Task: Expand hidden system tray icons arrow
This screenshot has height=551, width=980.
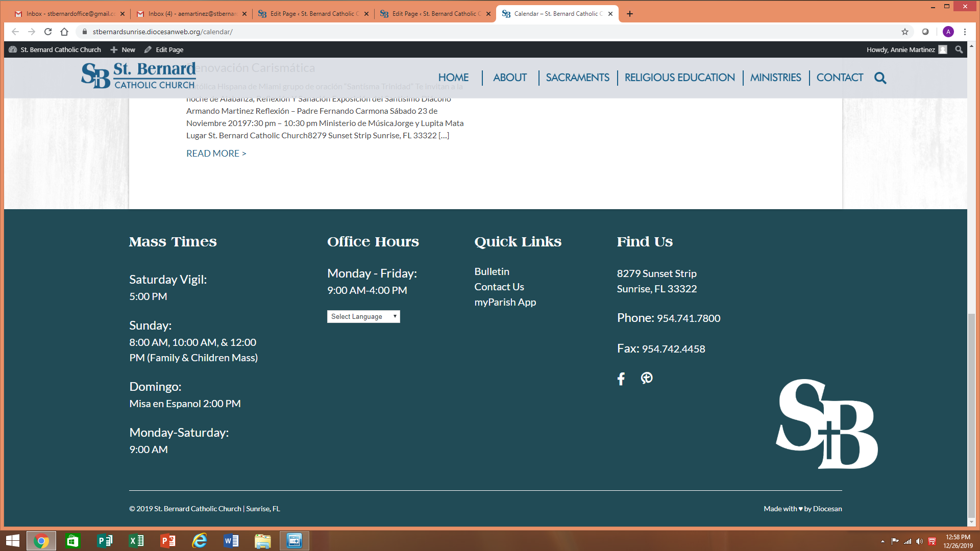Action: (883, 541)
